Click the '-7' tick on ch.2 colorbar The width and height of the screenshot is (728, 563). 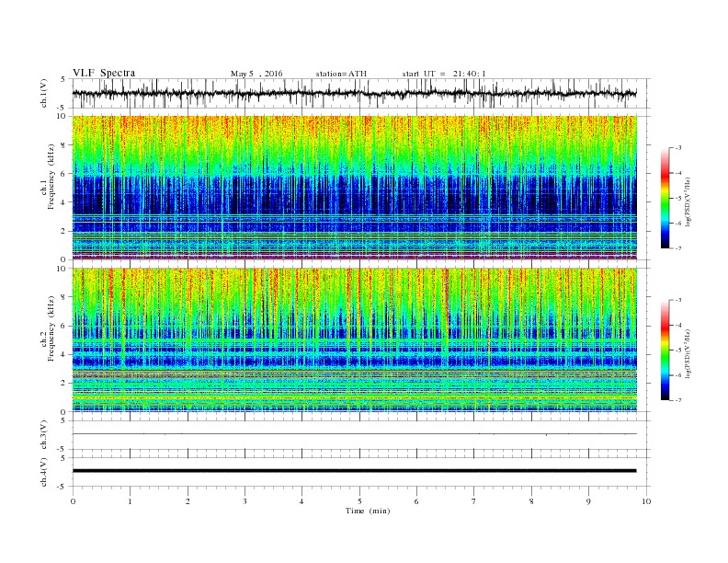point(678,400)
